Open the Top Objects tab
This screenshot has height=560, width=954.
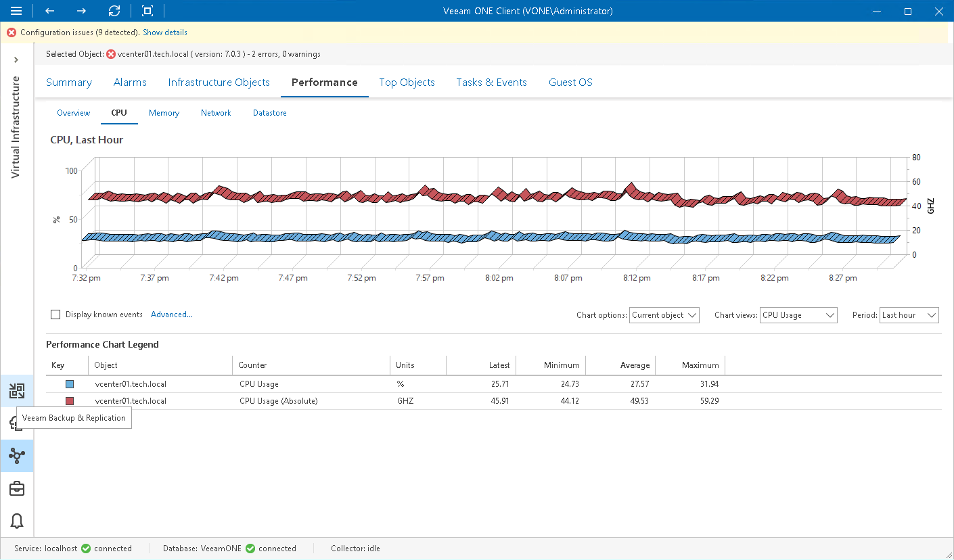click(x=407, y=83)
